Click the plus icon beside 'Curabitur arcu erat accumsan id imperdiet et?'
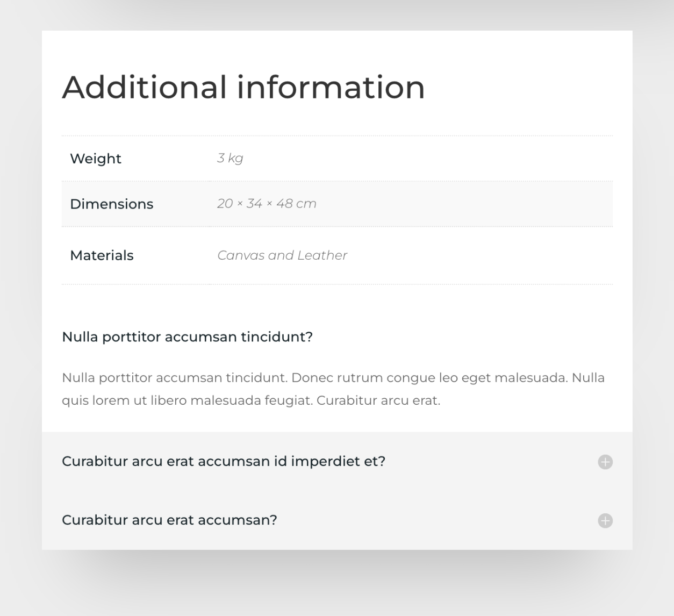 point(605,462)
